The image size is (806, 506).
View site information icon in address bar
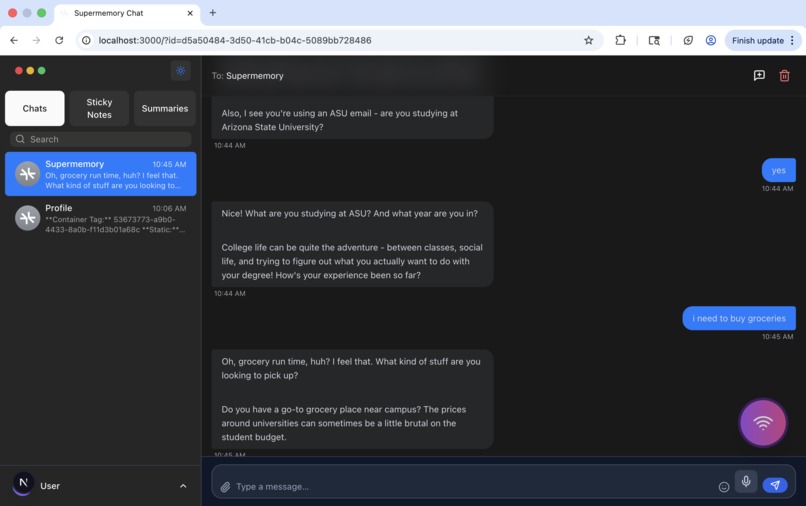point(86,40)
